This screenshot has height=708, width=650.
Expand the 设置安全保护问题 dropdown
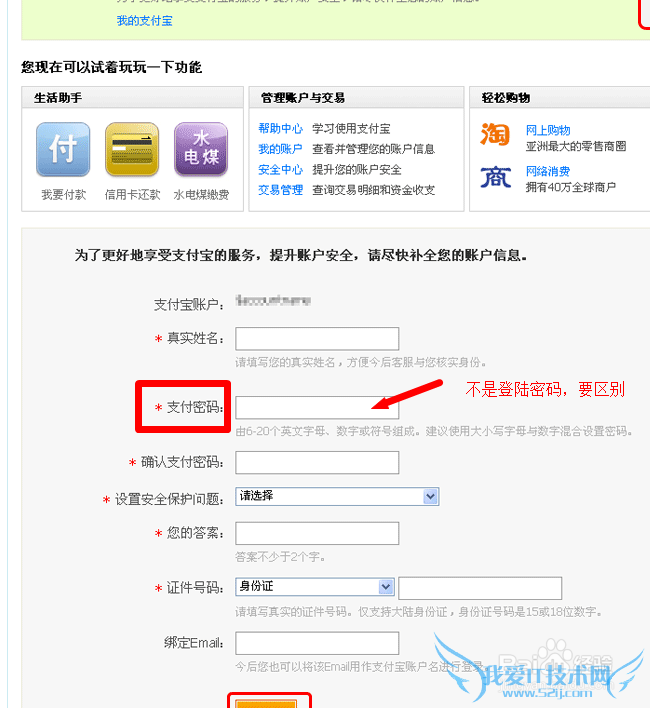tap(337, 496)
